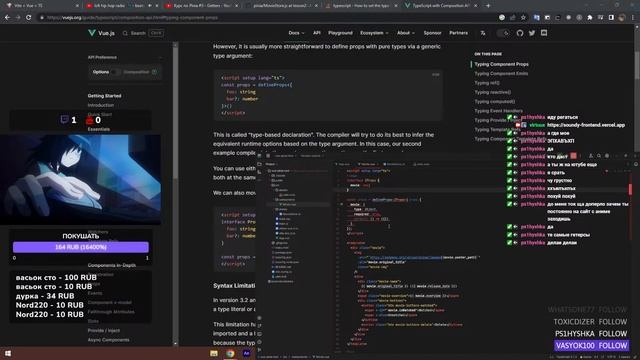The height and width of the screenshot is (360, 640).
Task: Expand the Docs dropdown menu
Action: click(x=296, y=33)
